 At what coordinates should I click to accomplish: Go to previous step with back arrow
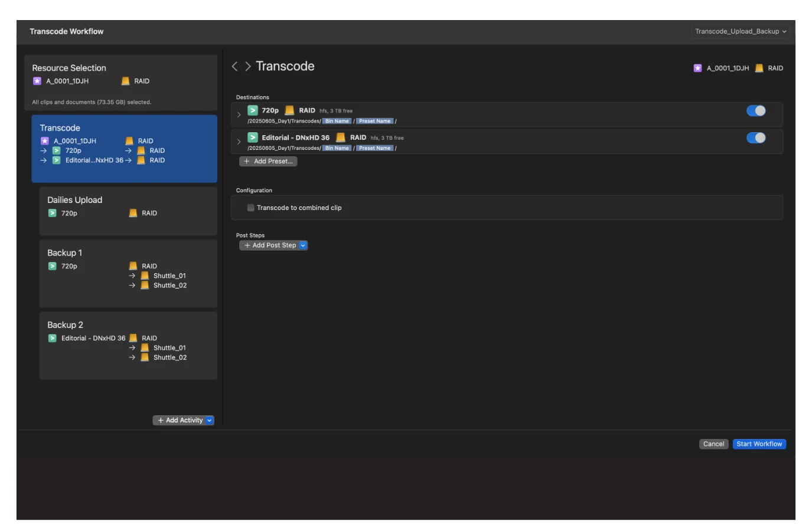coord(234,67)
